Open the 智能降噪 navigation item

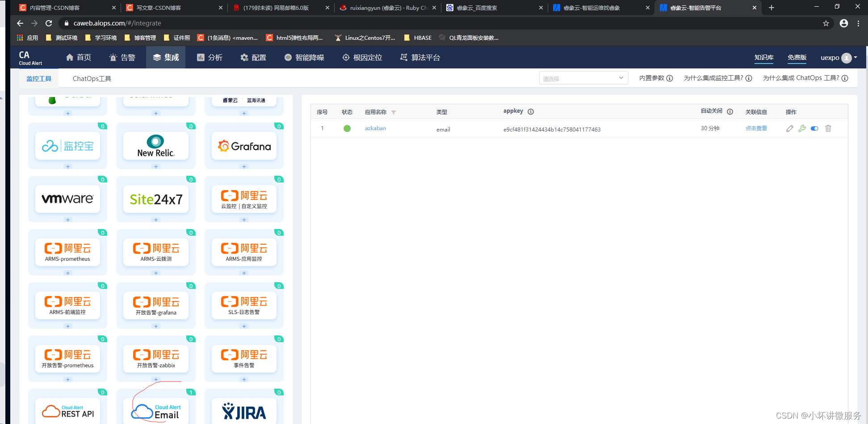click(x=304, y=57)
